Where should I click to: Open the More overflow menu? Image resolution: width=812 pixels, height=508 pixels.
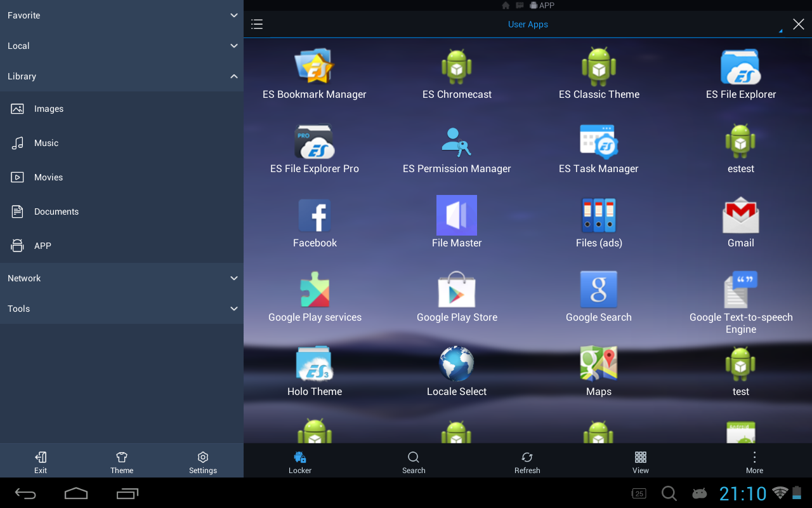(x=754, y=462)
